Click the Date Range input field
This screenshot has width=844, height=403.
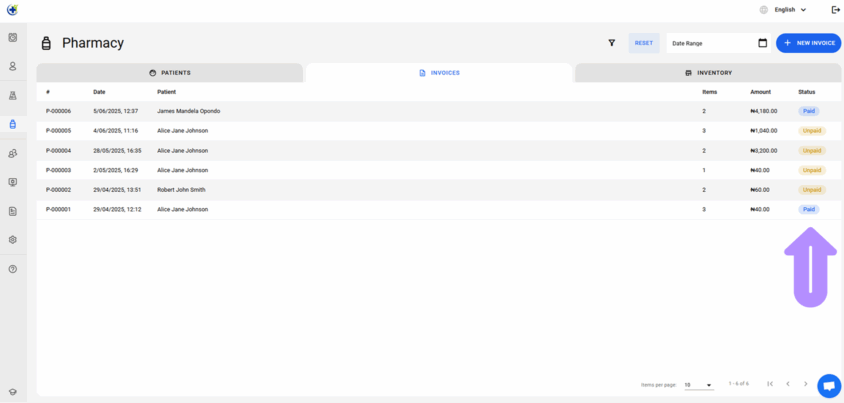point(719,43)
